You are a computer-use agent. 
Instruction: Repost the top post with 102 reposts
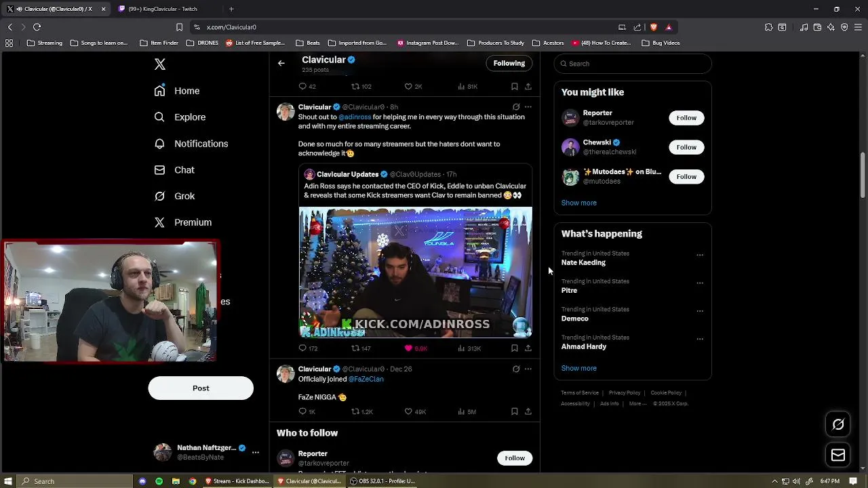[361, 87]
